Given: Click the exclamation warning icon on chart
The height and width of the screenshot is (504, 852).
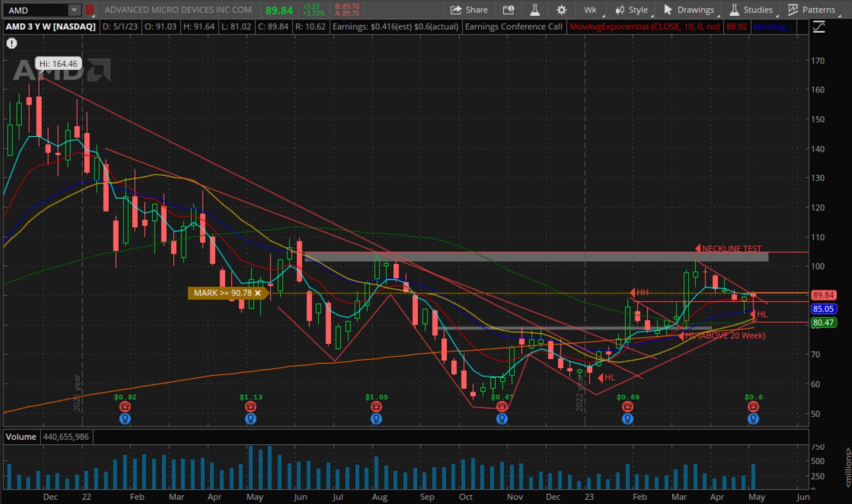Looking at the screenshot, I should coord(12,43).
